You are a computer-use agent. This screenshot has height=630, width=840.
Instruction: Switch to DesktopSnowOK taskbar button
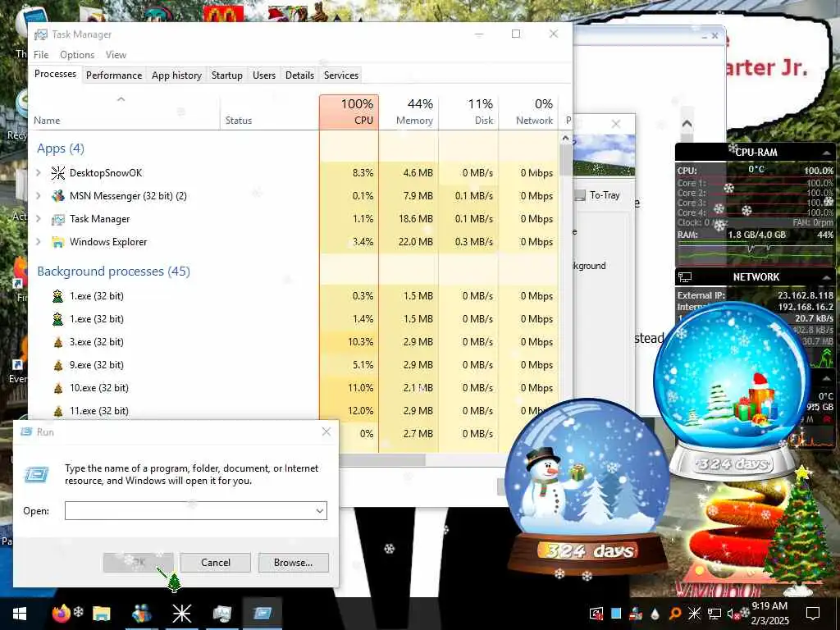pos(181,614)
